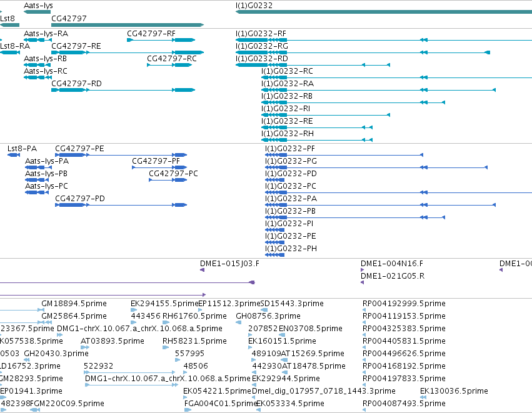Image resolution: width=532 pixels, height=413 pixels.
Task: Select transcript Lst8-RA
Action: (9, 52)
